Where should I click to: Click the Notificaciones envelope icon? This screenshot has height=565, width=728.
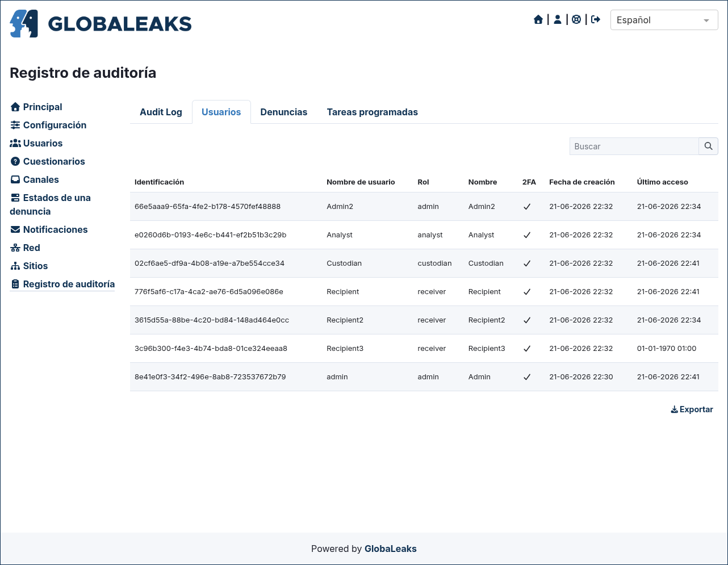click(x=15, y=229)
